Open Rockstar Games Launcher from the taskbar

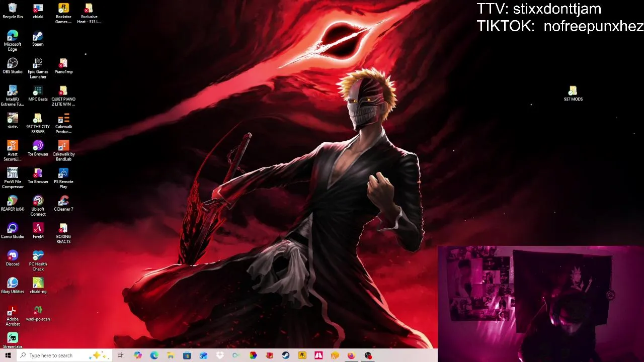coord(302,355)
